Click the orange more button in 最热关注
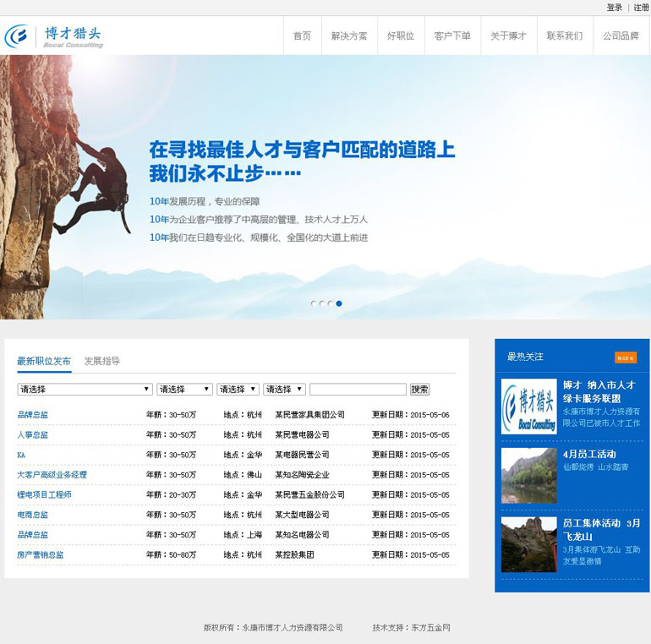Viewport: 651px width, 644px height. [625, 357]
